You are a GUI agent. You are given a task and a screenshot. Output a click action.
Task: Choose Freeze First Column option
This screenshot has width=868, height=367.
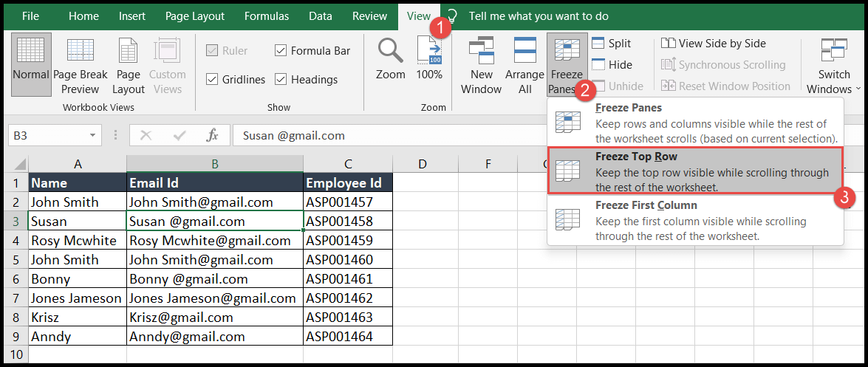[695, 220]
